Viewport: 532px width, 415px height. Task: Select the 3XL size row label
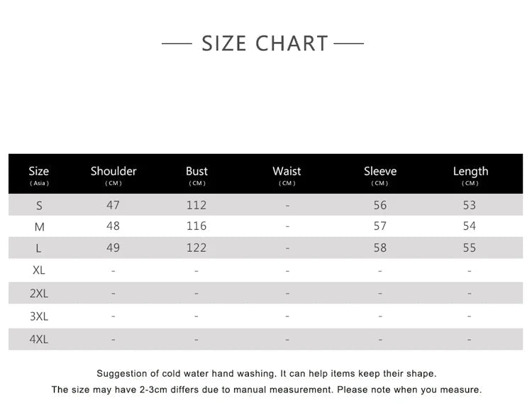coord(39,316)
